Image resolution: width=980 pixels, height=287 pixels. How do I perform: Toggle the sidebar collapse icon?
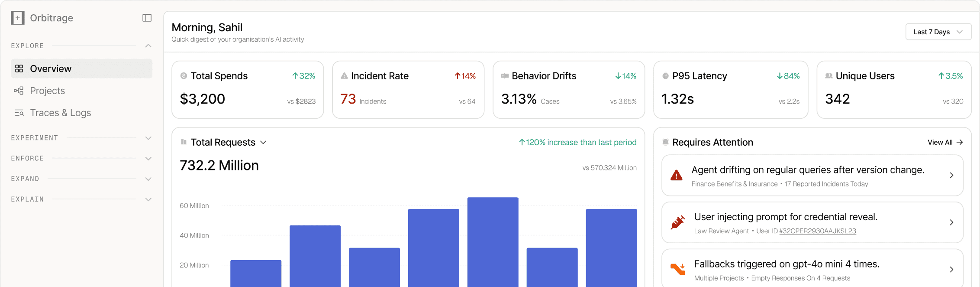[x=147, y=18]
